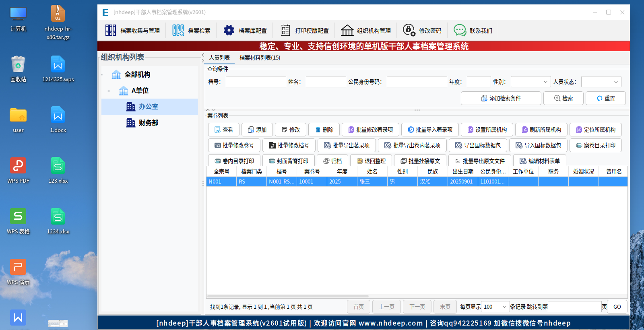Click the 添加 record button
Viewport: 644px width, 330px height.
pos(257,130)
